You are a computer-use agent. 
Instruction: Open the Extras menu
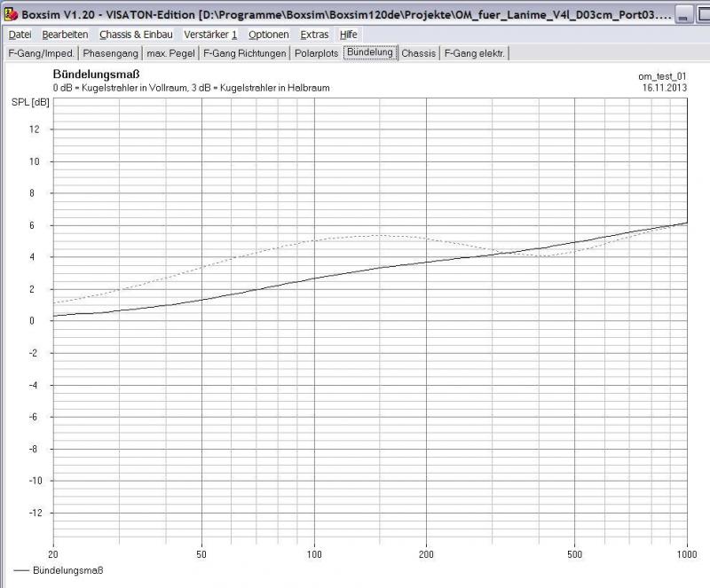(x=314, y=35)
